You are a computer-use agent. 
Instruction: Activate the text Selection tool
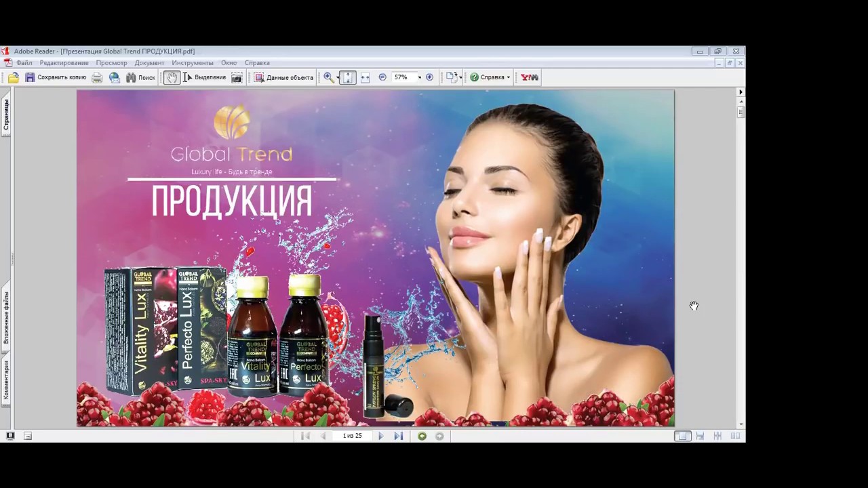pos(204,77)
